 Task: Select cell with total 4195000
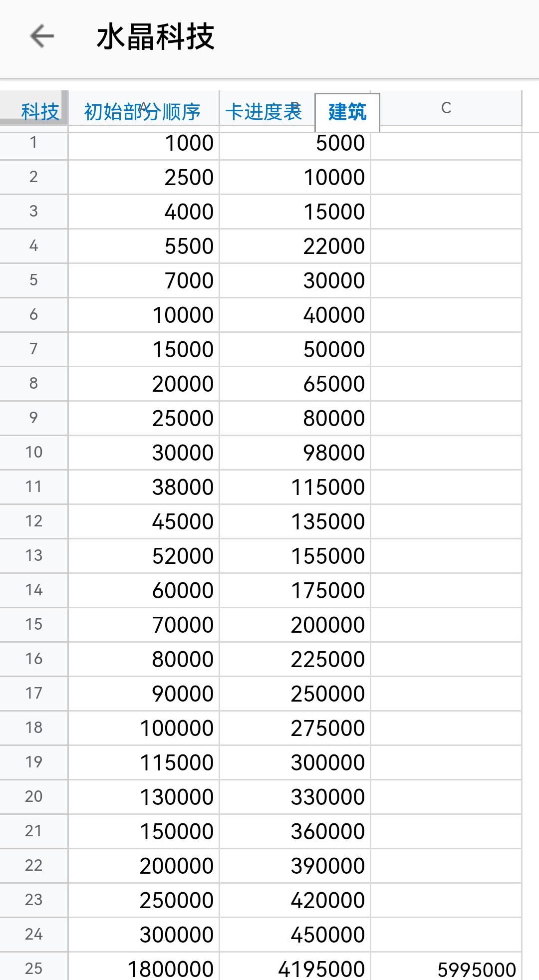[x=295, y=969]
